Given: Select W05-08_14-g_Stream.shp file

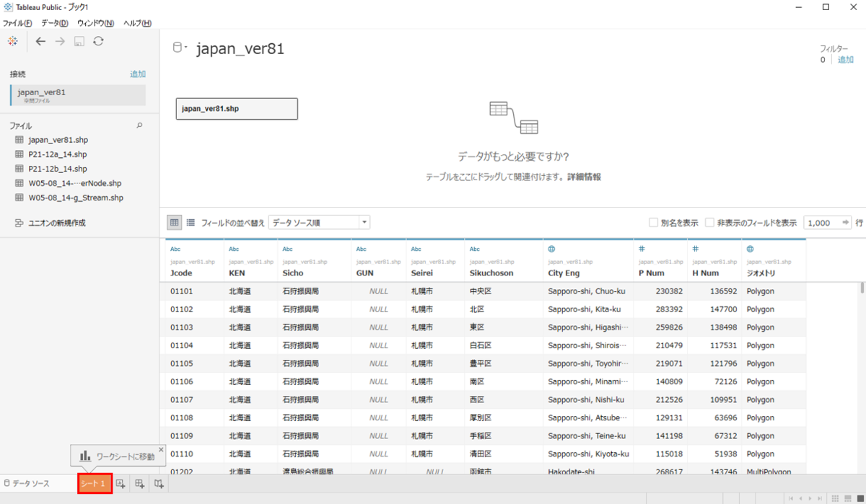Looking at the screenshot, I should pyautogui.click(x=69, y=198).
